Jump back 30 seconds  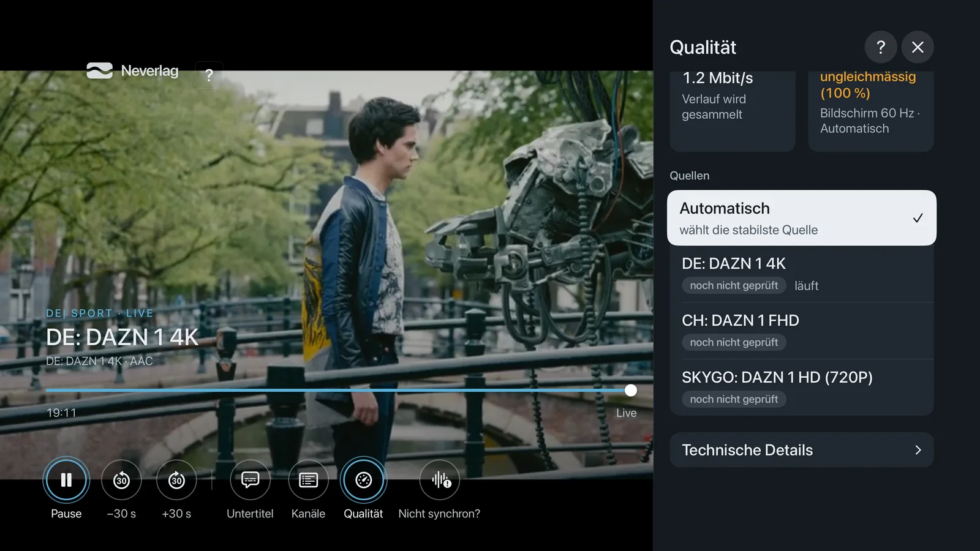121,480
